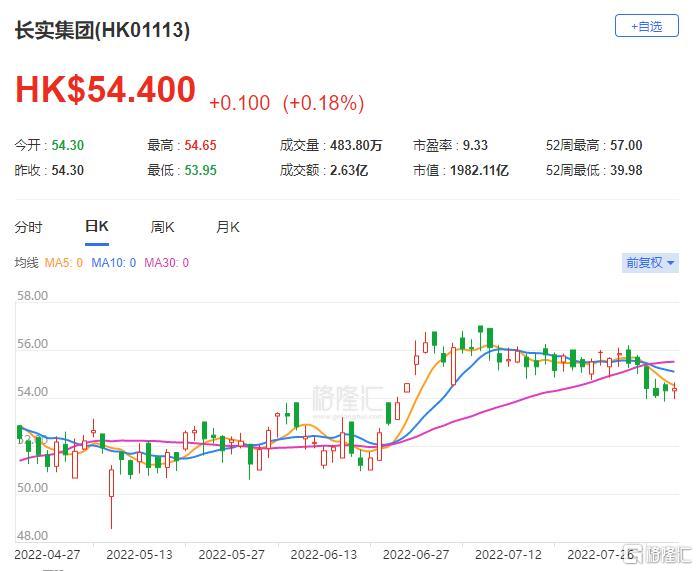
Task: Click y-axis price label 56.00
Action: [x=32, y=344]
